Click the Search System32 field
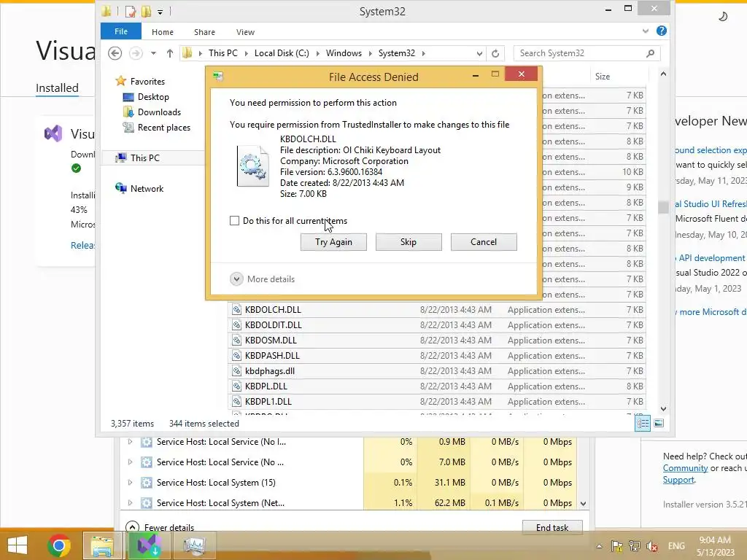This screenshot has height=560, width=747. (587, 53)
